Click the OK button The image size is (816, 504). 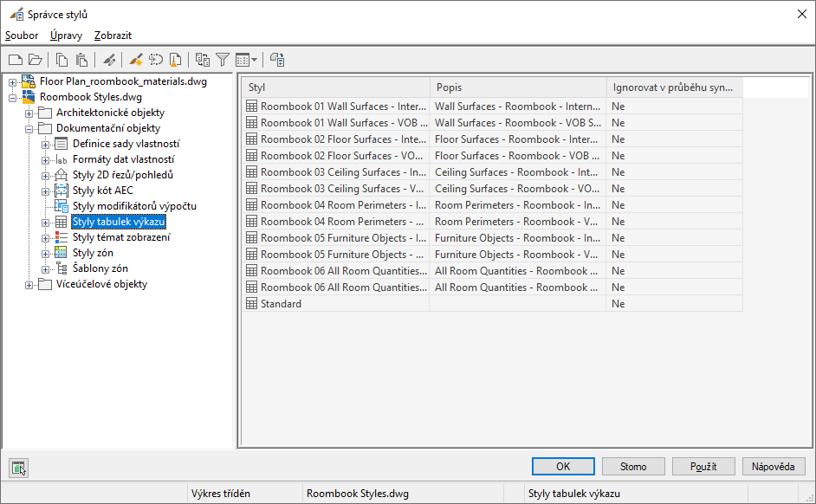coord(563,467)
